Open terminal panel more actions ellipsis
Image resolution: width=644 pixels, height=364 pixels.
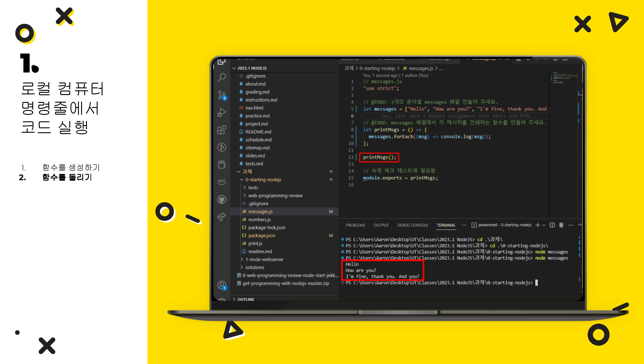(571, 225)
